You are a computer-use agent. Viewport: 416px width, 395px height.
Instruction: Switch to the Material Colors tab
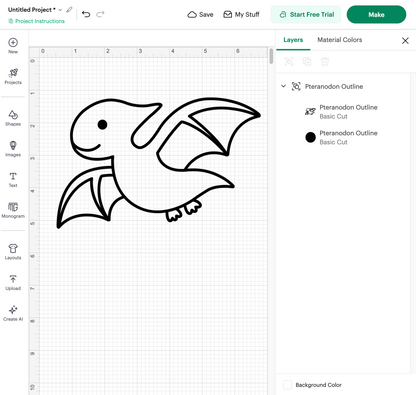tap(340, 40)
